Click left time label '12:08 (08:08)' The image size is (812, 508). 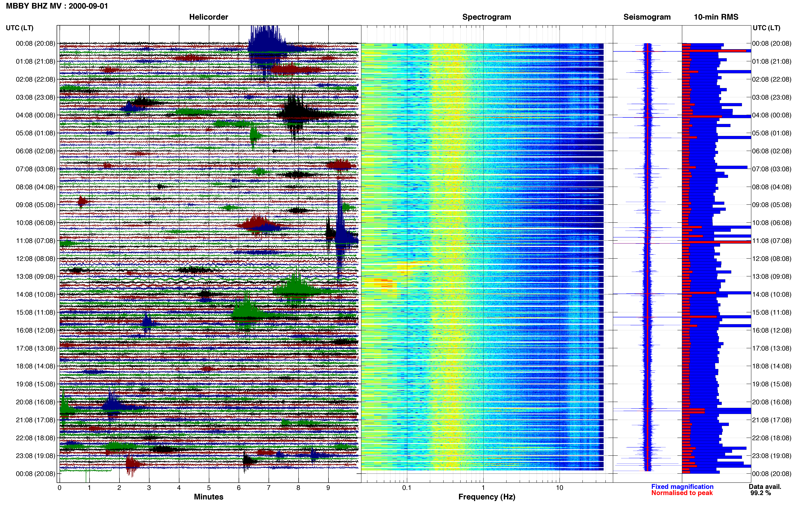(35, 259)
